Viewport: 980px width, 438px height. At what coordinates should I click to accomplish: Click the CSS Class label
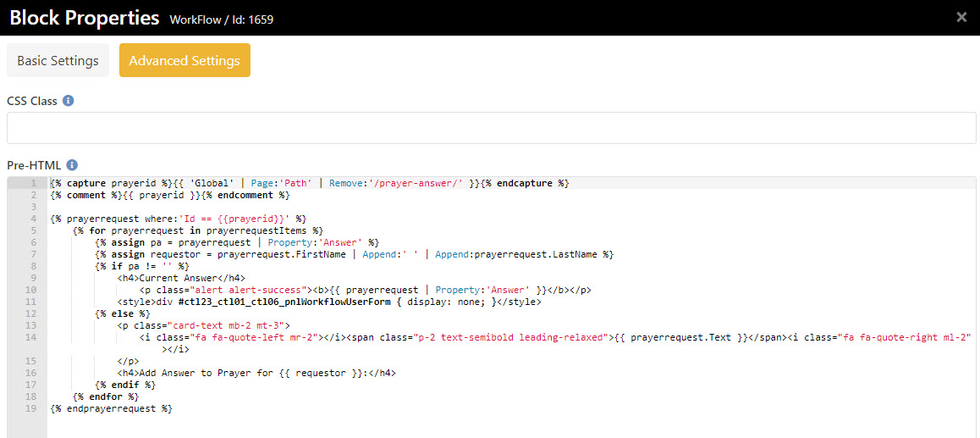pyautogui.click(x=32, y=101)
